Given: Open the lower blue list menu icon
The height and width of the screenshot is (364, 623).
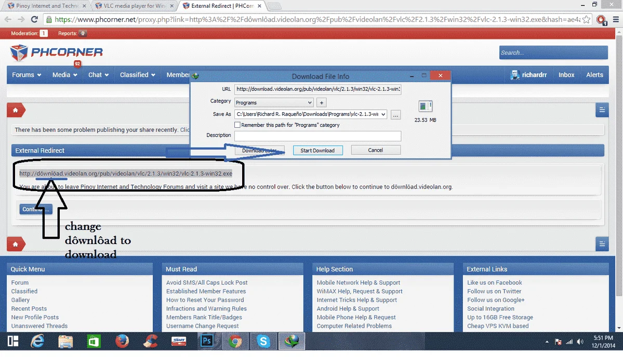Looking at the screenshot, I should 602,244.
